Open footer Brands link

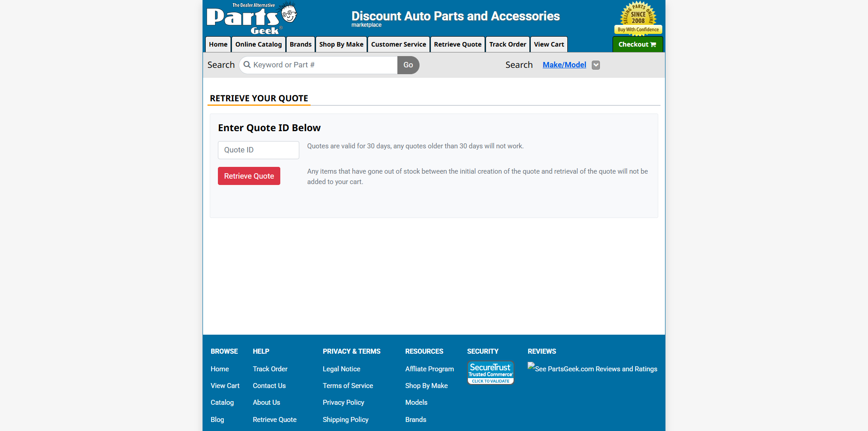coord(416,420)
